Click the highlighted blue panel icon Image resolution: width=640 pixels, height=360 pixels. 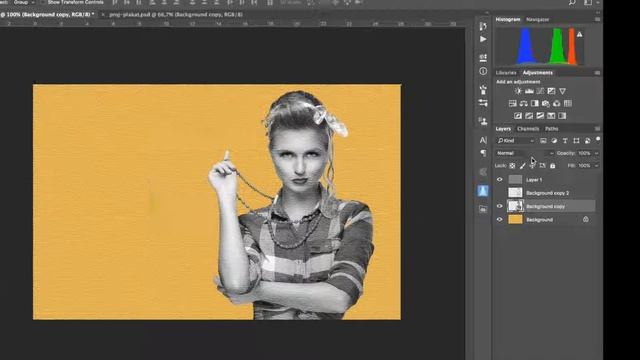tap(483, 191)
